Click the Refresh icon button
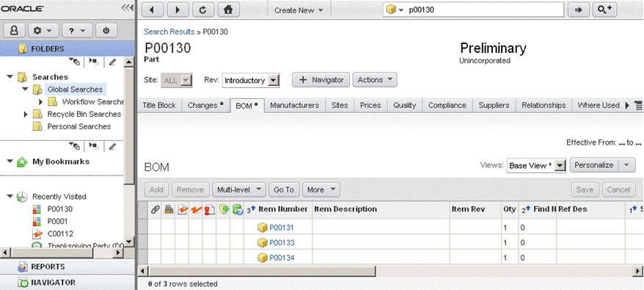This screenshot has height=290, width=644. (x=202, y=10)
